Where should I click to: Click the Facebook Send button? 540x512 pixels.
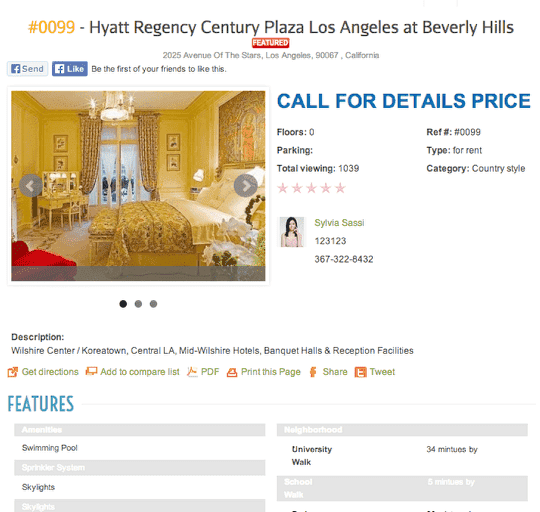coord(28,69)
